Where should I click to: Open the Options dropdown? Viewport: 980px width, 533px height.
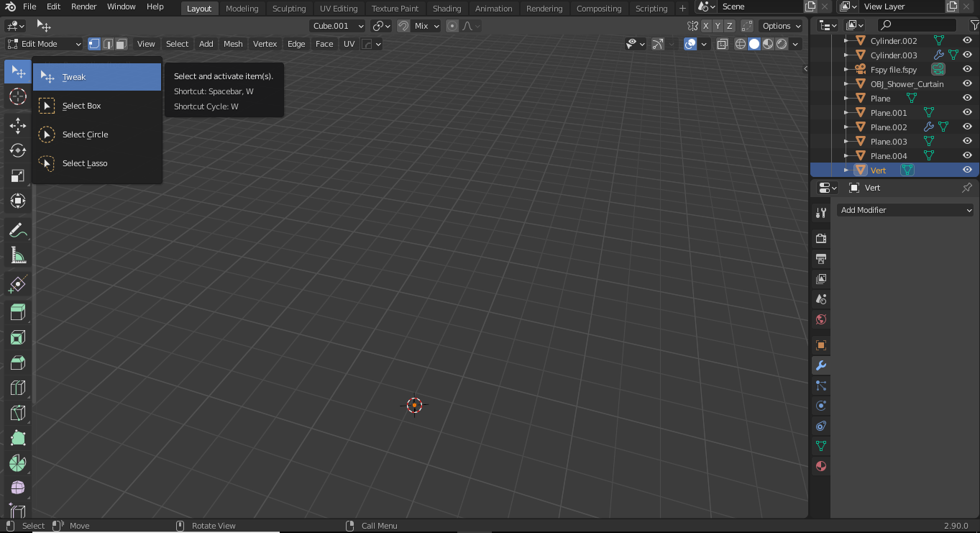[781, 26]
